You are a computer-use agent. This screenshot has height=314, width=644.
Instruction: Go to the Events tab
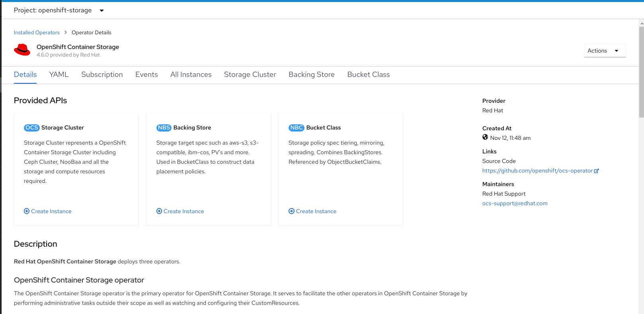tap(146, 75)
